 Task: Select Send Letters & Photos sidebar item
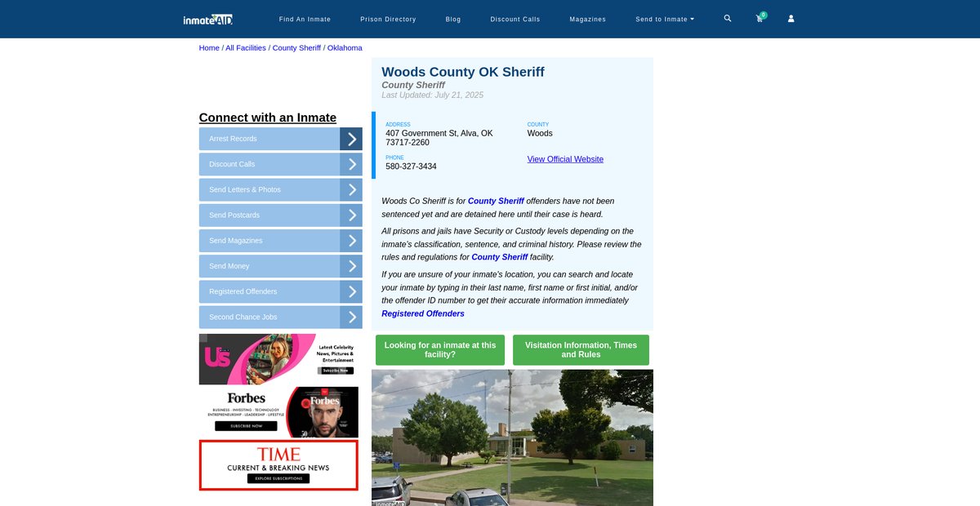click(269, 189)
